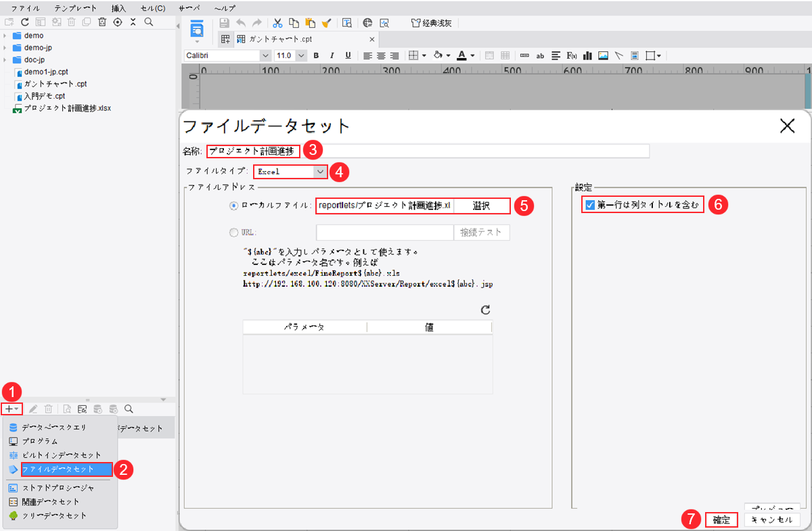This screenshot has width=812, height=531.
Task: Choose データベースクエリ from the dataset menu
Action: coord(54,428)
